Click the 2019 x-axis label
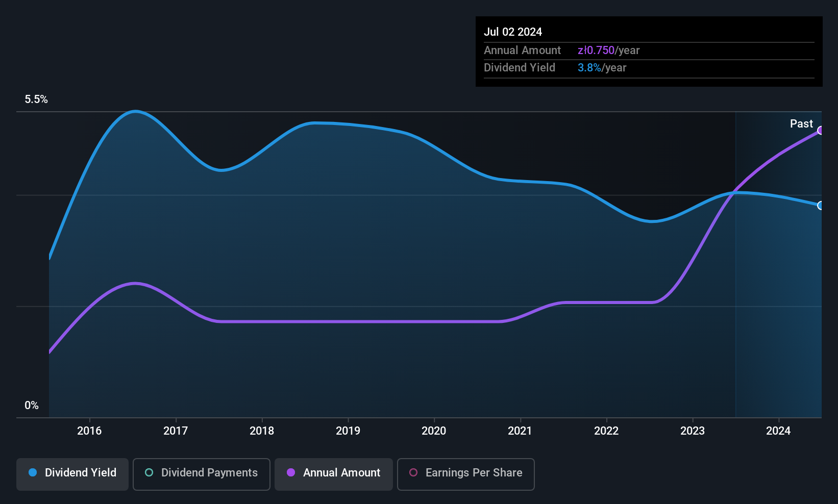This screenshot has height=504, width=838. pyautogui.click(x=348, y=431)
